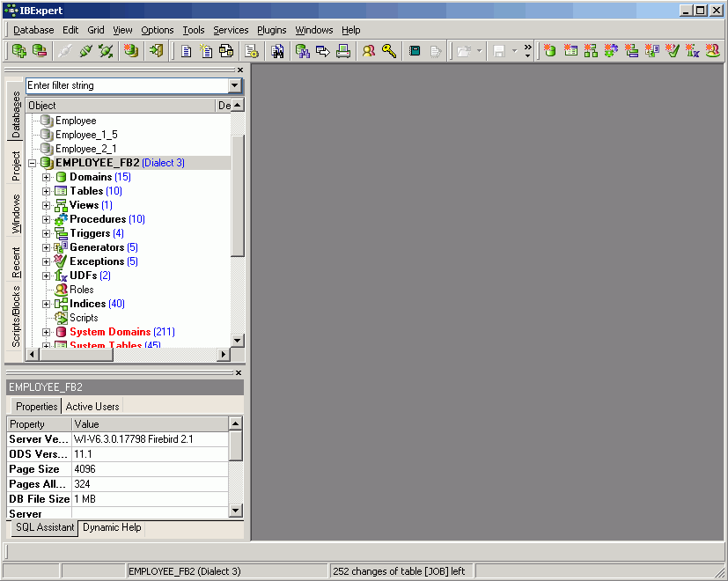Viewport: 728px width, 581px height.
Task: Click the New Procedure gear toolbar icon
Action: click(611, 50)
